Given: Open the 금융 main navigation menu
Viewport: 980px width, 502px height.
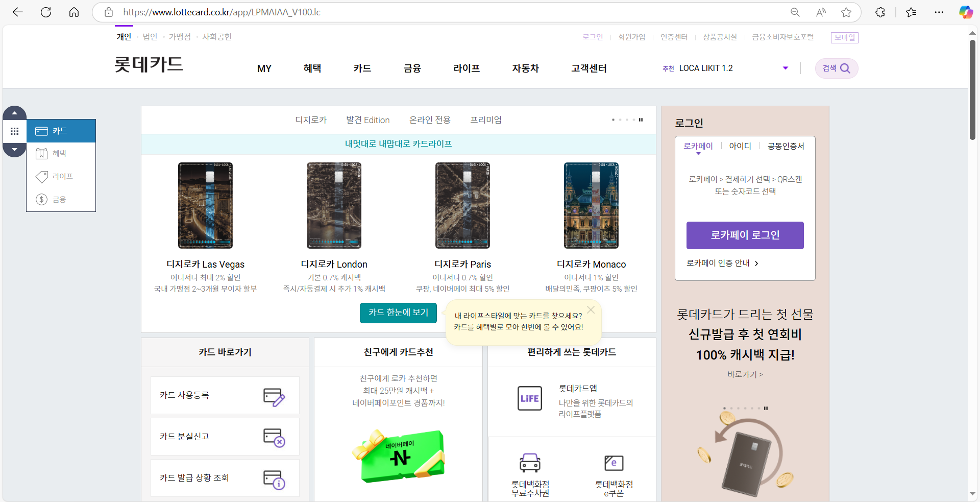Looking at the screenshot, I should click(412, 68).
